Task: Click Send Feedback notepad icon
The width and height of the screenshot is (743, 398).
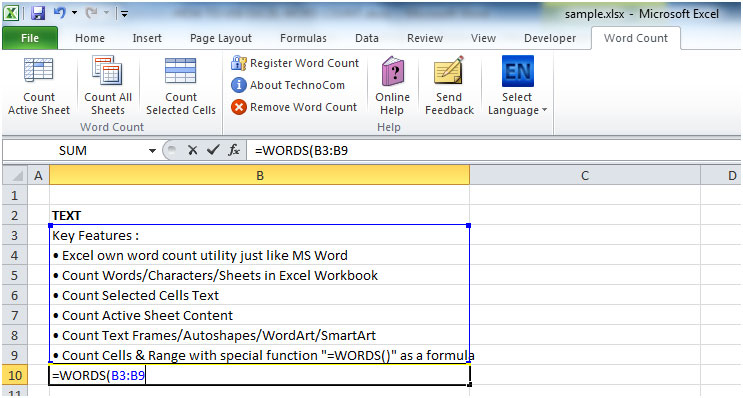Action: (x=449, y=71)
